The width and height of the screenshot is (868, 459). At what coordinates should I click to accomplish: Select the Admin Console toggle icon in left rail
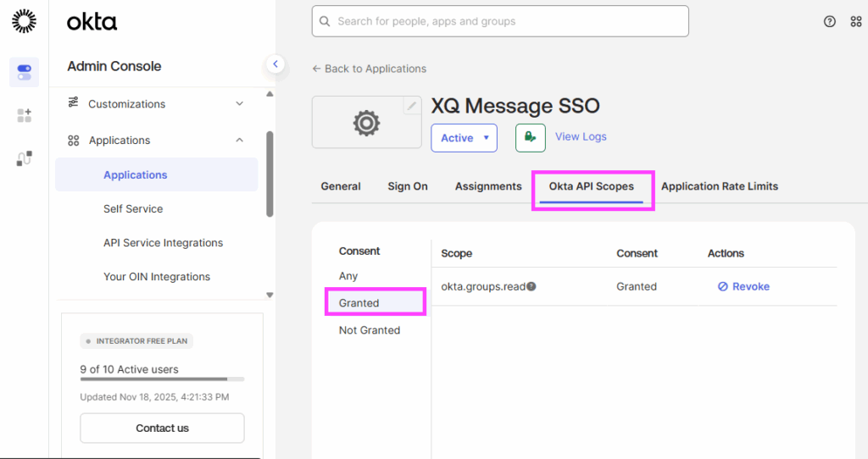[x=24, y=72]
